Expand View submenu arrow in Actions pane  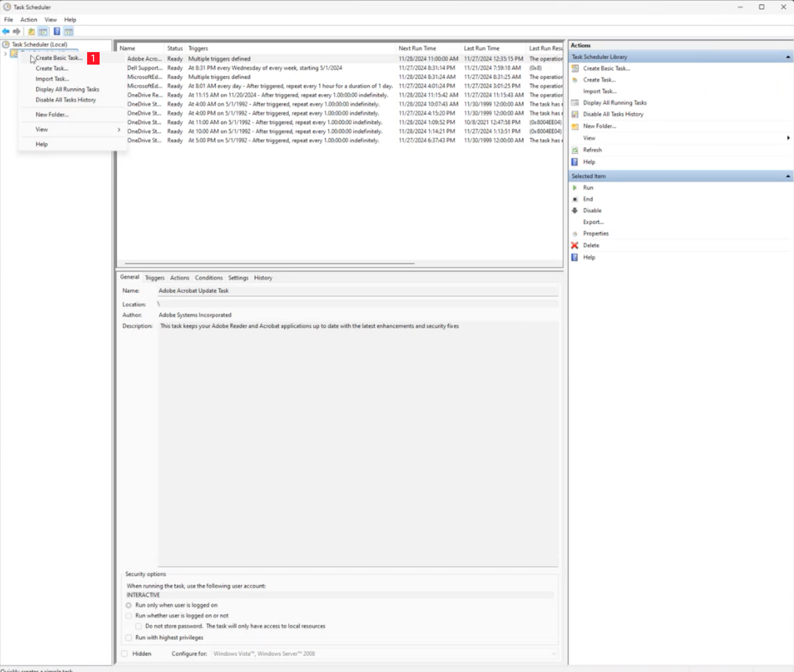click(x=788, y=138)
